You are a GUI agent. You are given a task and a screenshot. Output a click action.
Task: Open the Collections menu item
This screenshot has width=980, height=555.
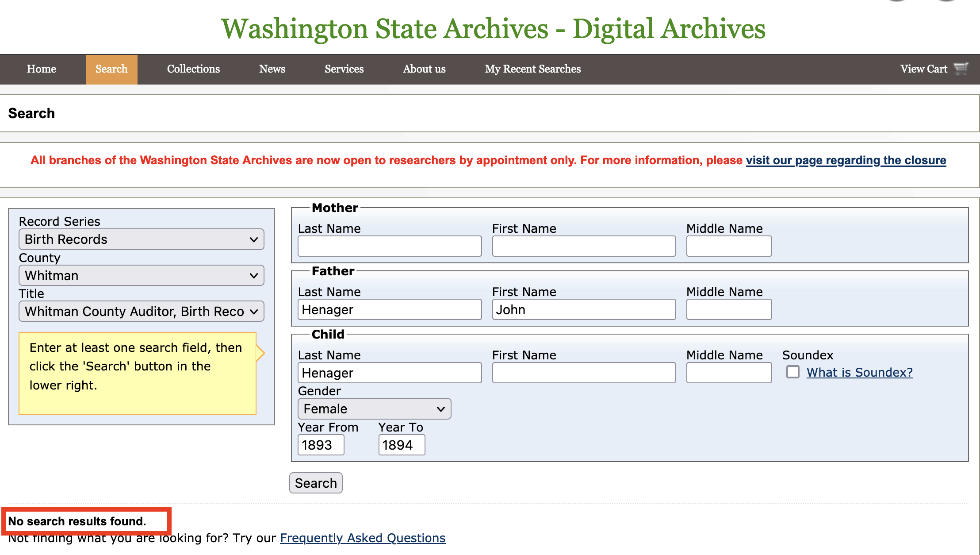[193, 69]
